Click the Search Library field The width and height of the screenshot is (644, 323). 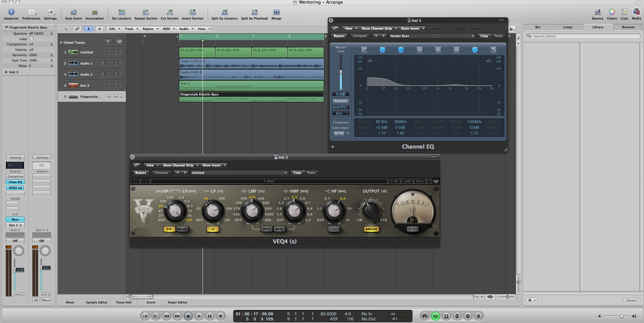point(583,36)
